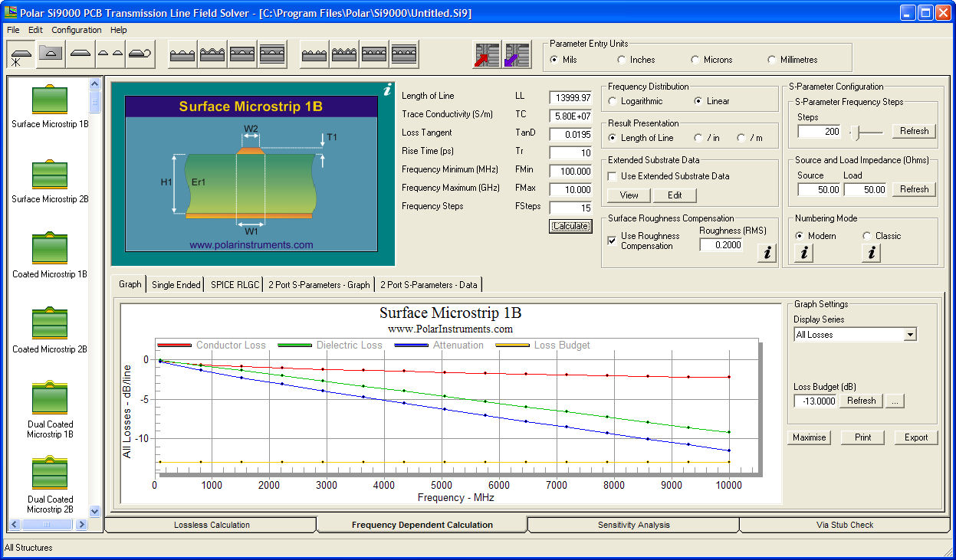The height and width of the screenshot is (560, 956).
Task: Select Surface Microstrip 2B structure icon
Action: coord(50,173)
